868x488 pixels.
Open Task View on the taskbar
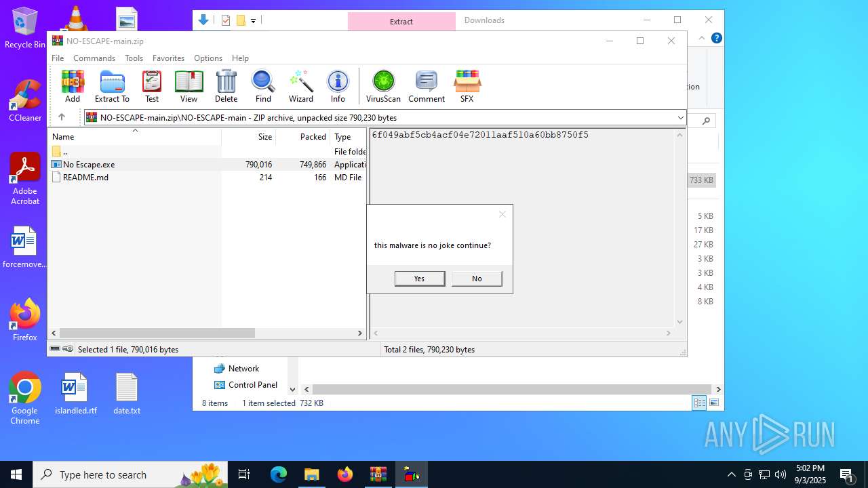tap(245, 474)
